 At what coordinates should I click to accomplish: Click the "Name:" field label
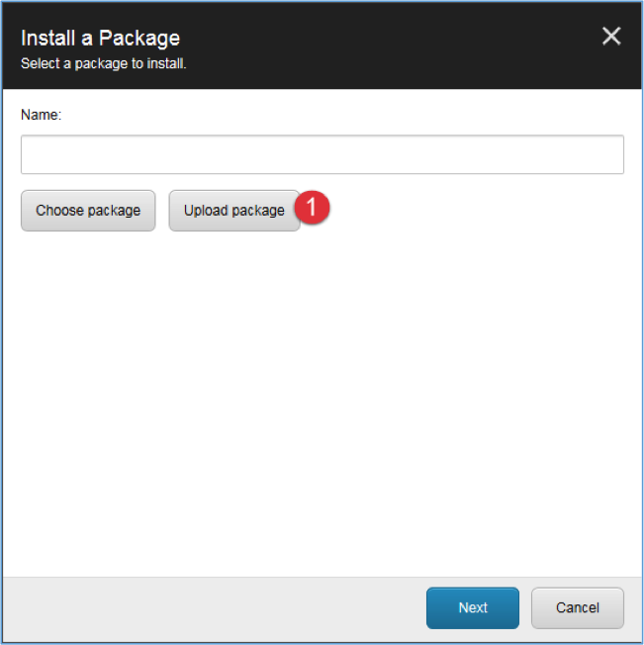click(x=42, y=115)
